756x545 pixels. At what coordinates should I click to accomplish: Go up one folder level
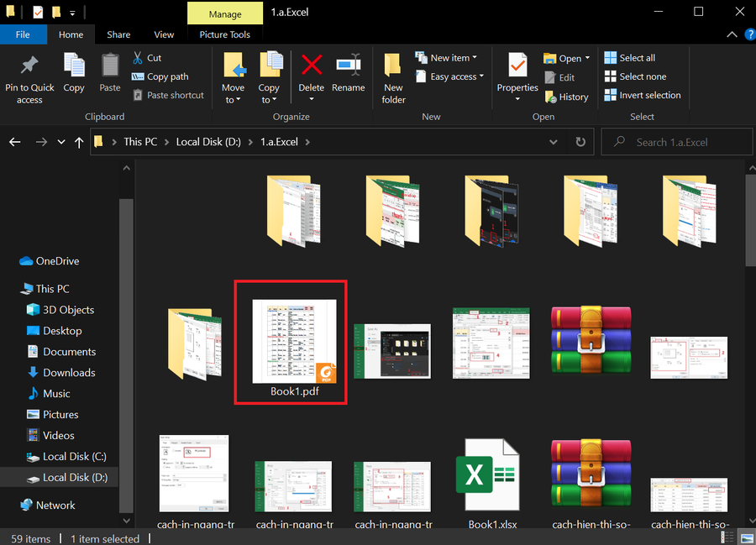(79, 142)
